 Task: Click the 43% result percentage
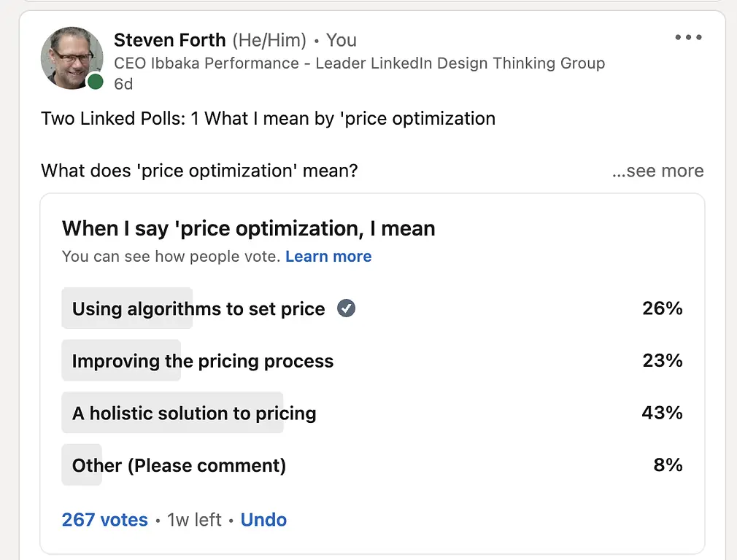[663, 413]
